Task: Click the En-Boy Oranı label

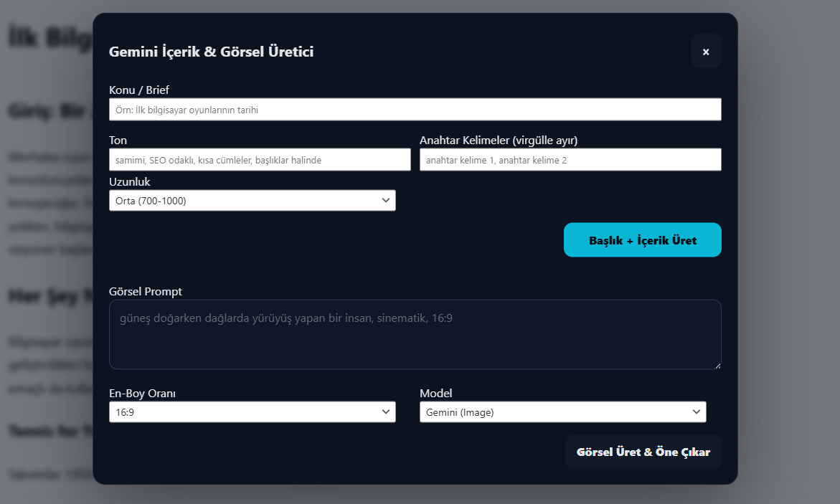Action: coord(143,393)
